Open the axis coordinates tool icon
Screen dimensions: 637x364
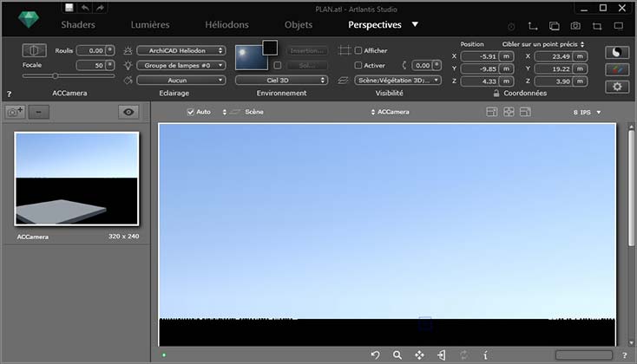[533, 26]
